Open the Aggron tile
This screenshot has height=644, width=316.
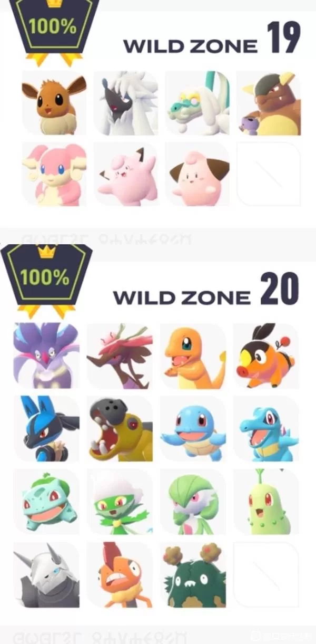pyautogui.click(x=47, y=574)
